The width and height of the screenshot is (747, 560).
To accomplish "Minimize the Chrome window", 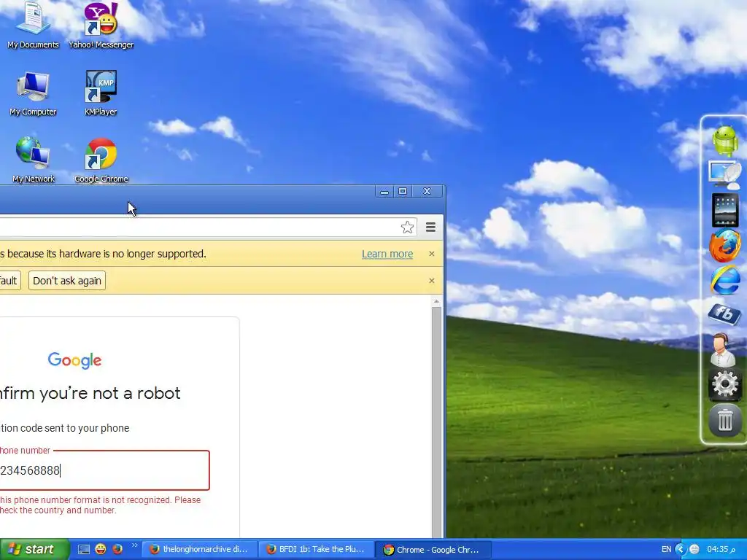I will pyautogui.click(x=384, y=192).
